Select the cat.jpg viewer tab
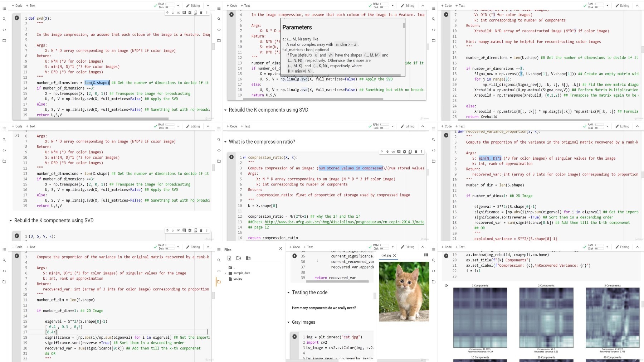This screenshot has height=362, width=644. coord(386,256)
